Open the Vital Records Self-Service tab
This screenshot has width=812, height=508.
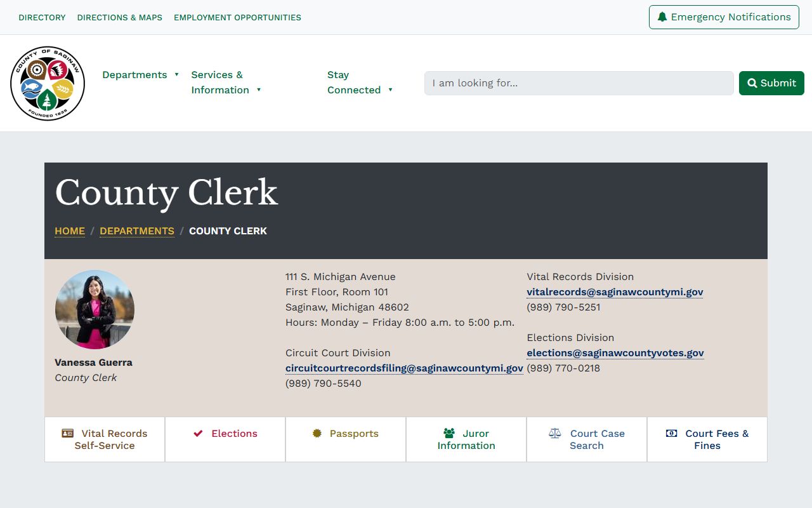click(x=105, y=439)
